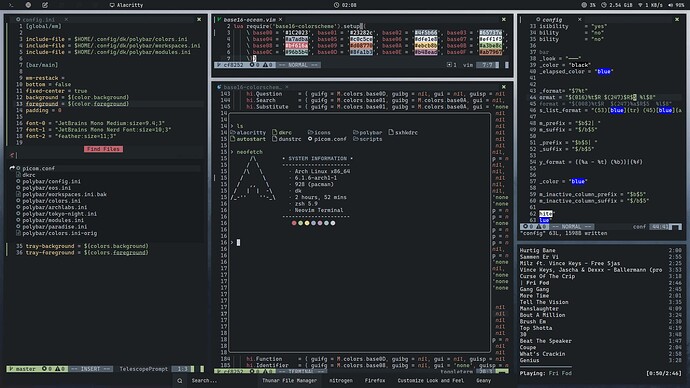Play the track Hurtig Bane
Viewport: 690px width, 388px height.
[537, 250]
